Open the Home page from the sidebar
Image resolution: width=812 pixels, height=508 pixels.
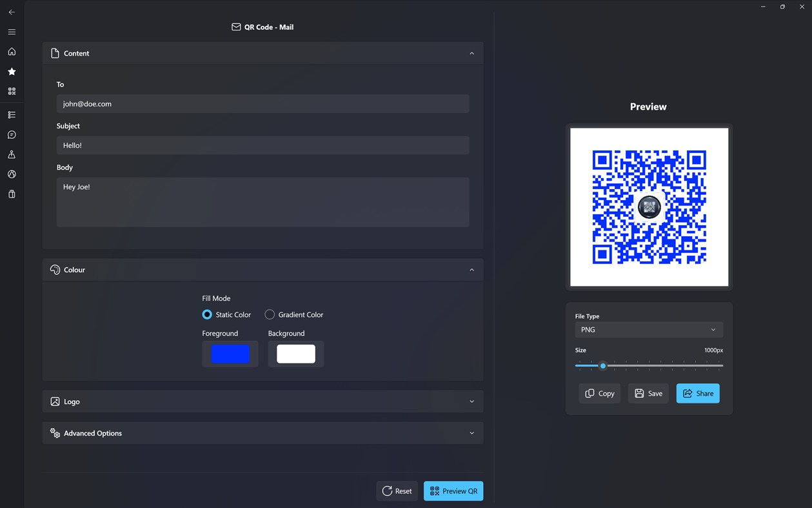pos(12,52)
